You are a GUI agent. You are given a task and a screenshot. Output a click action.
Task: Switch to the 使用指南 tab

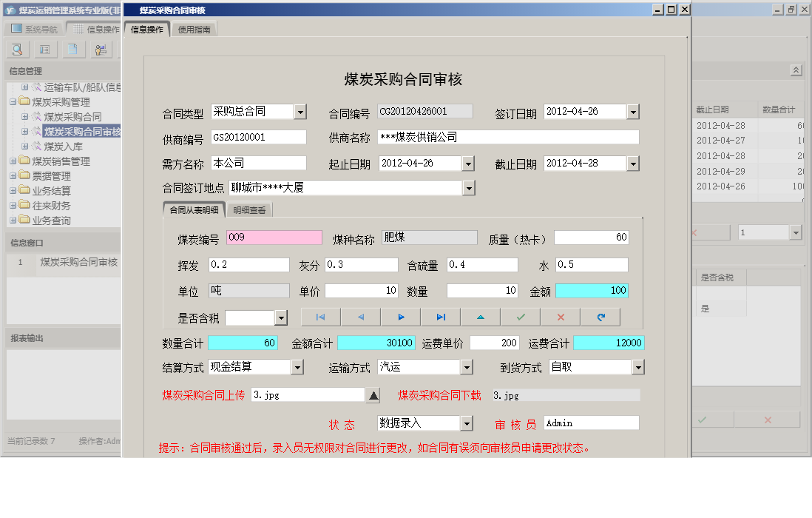coord(194,30)
